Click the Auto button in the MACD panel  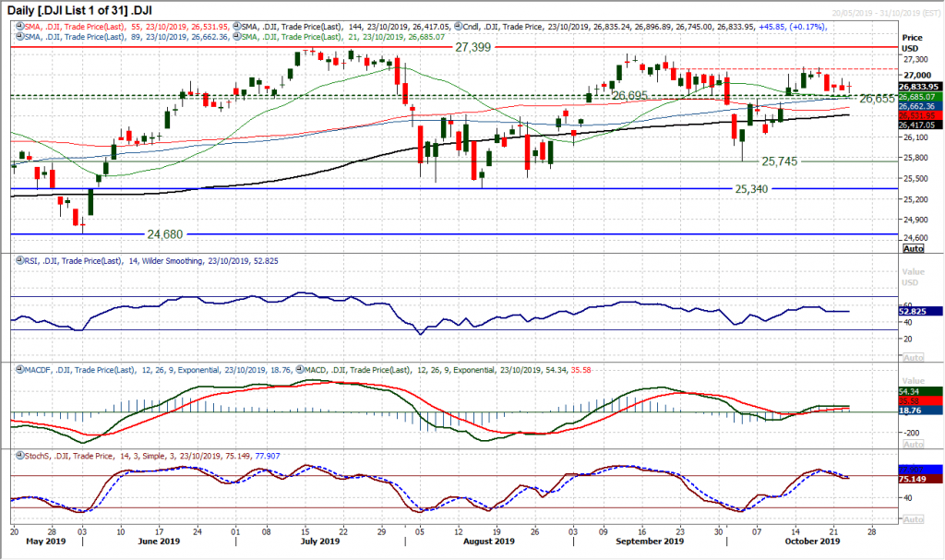point(913,443)
